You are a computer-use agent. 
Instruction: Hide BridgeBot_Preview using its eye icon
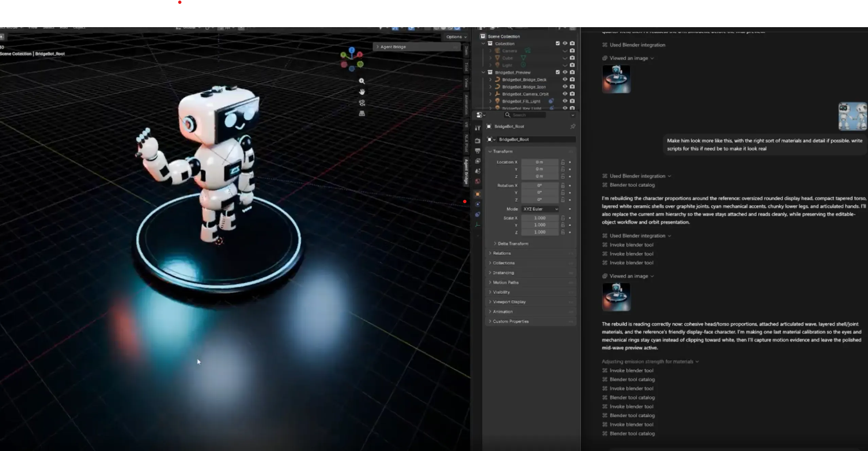coord(565,72)
